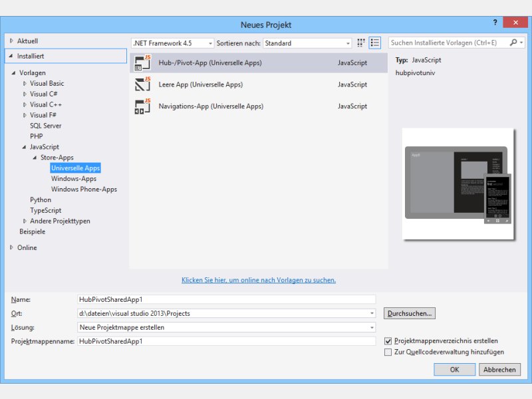This screenshot has width=532, height=399.
Task: Click link to search templates online
Action: [x=259, y=280]
